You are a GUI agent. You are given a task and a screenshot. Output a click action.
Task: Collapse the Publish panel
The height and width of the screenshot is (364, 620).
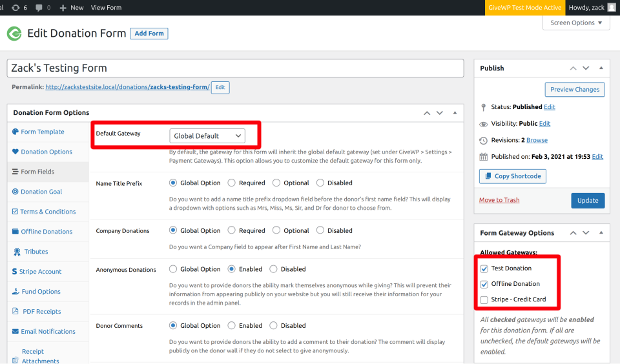601,68
